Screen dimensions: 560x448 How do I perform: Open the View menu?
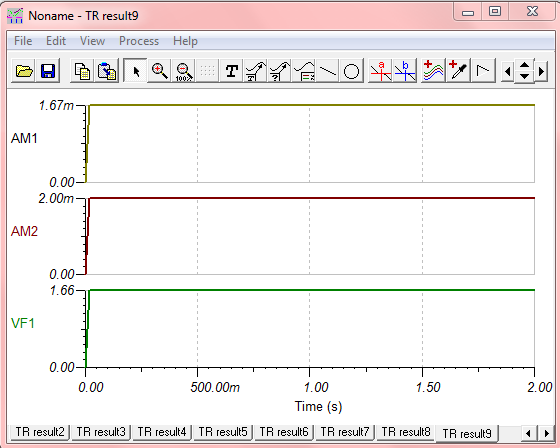tap(92, 41)
